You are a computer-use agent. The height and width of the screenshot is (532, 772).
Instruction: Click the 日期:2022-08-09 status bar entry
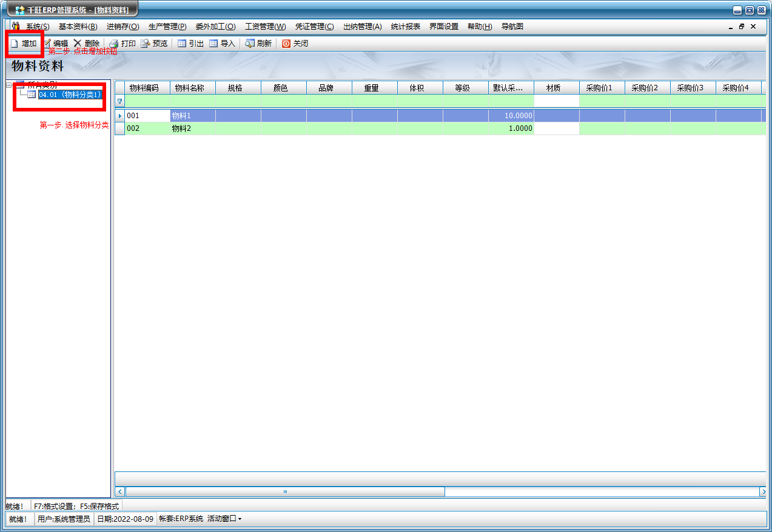[x=125, y=519]
